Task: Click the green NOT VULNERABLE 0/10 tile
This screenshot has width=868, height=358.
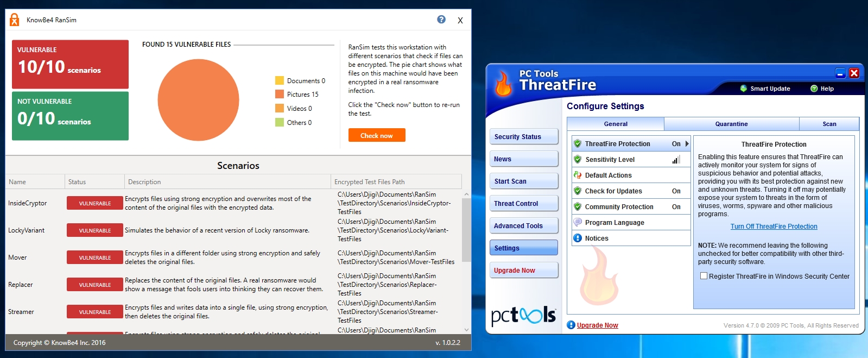Action: pos(70,116)
